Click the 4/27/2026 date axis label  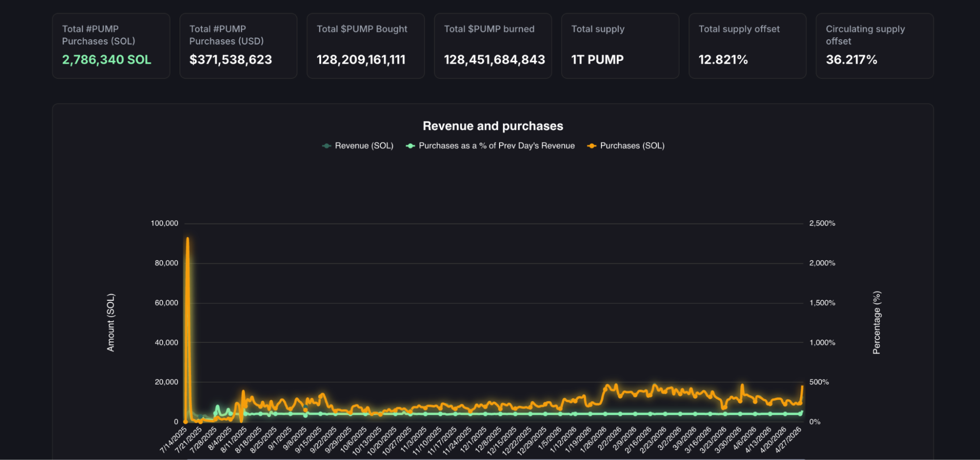pyautogui.click(x=789, y=439)
